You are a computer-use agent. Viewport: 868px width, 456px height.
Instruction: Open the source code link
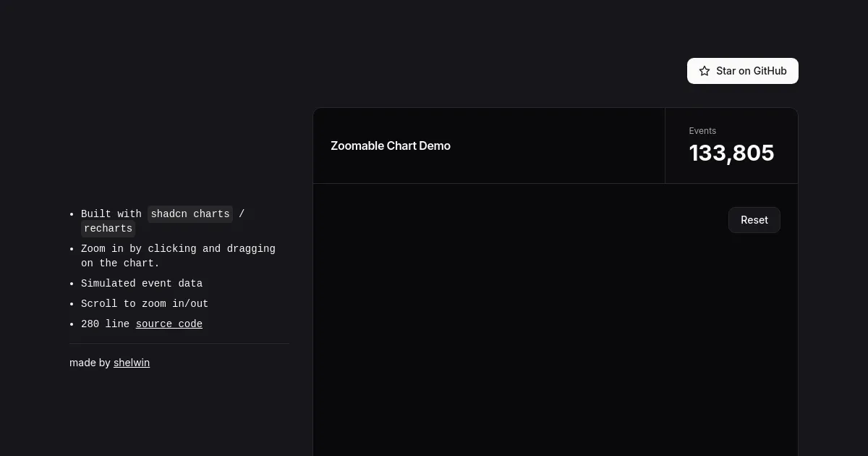coord(169,324)
